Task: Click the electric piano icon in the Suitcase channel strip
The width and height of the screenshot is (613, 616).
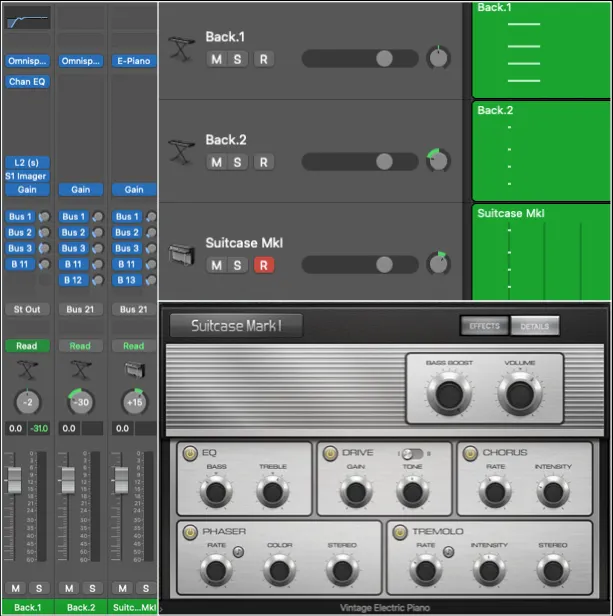Action: (133, 371)
